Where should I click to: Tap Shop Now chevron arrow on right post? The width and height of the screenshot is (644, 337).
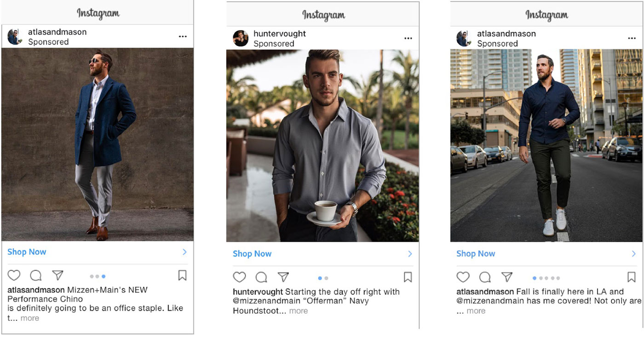(633, 254)
